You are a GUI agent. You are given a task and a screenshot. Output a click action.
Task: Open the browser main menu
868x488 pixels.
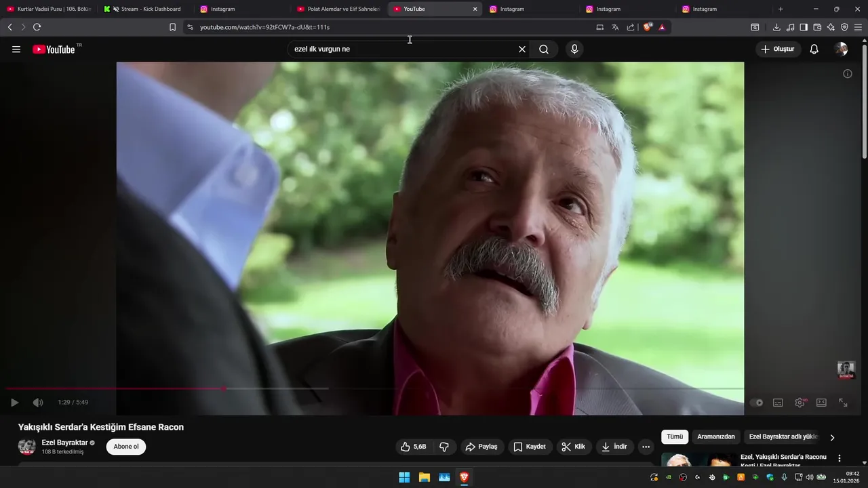tap(859, 27)
